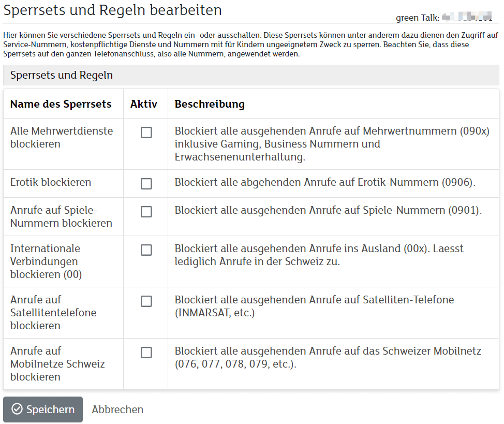Click the Sperrsets und Regeln section header
Screen dimensions: 504x424
point(62,75)
